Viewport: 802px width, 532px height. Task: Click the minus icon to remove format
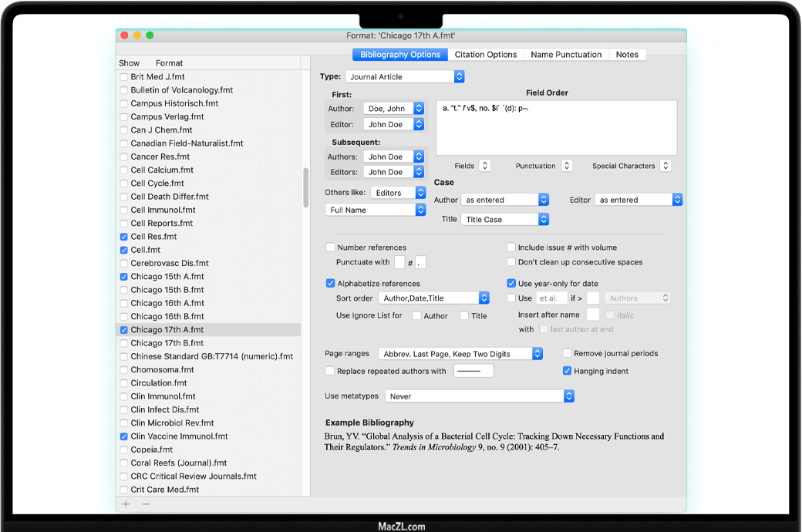pyautogui.click(x=146, y=504)
